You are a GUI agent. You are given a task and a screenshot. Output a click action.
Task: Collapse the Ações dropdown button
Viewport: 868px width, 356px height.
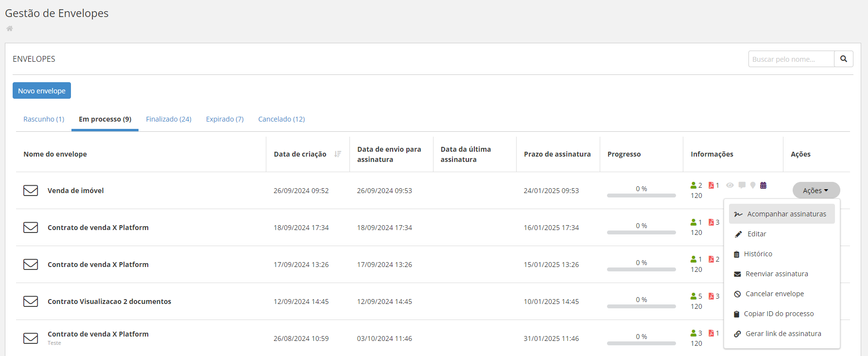(816, 191)
